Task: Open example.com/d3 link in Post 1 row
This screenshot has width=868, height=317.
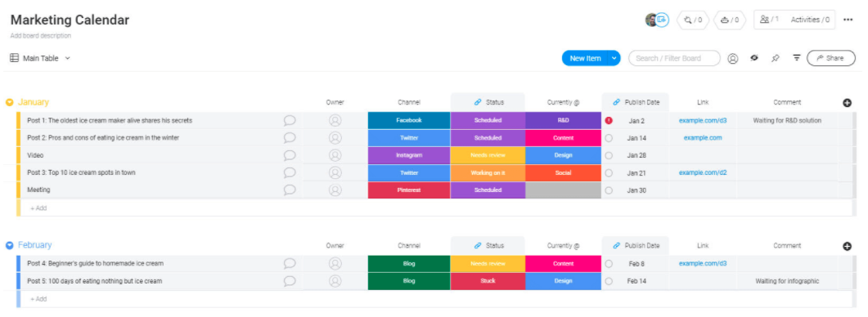Action: pos(703,120)
